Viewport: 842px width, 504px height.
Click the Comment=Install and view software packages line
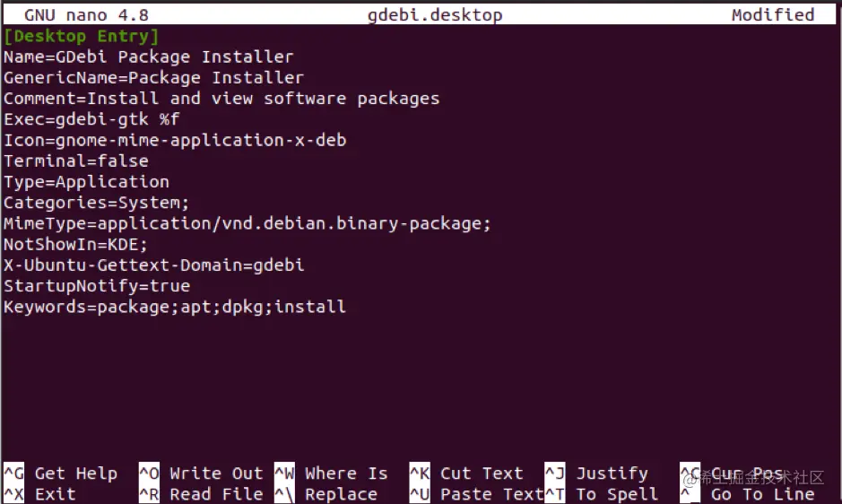221,99
